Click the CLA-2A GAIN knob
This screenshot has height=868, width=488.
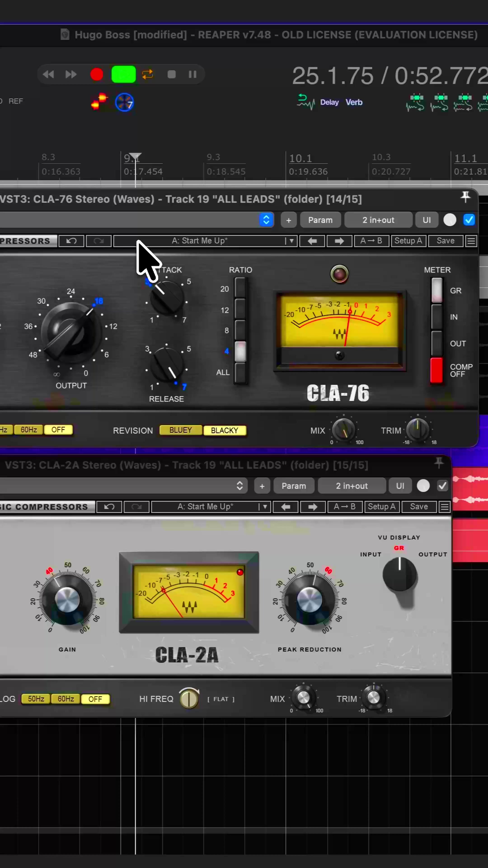tap(67, 599)
